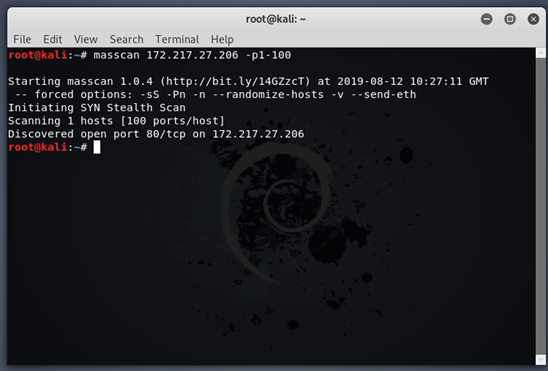Click the scrollbar down arrow

click(x=541, y=359)
